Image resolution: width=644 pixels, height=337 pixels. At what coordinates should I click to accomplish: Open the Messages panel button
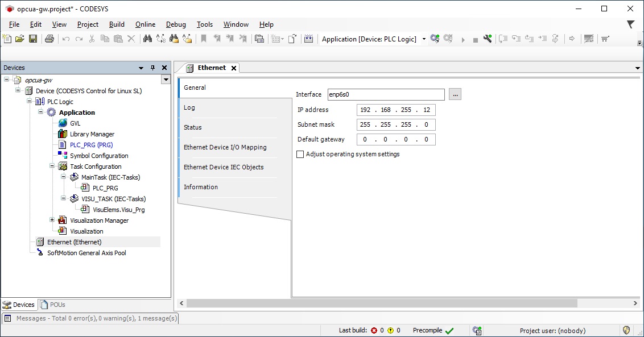[90, 318]
